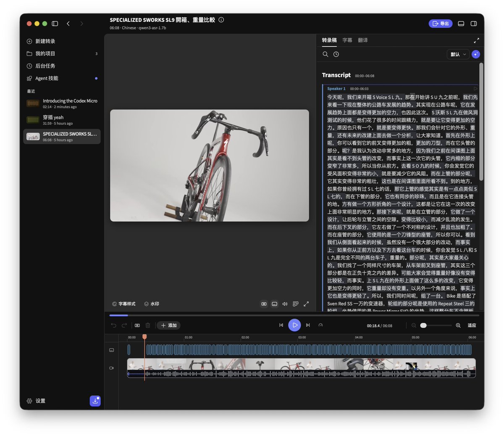Search the transcript with magnifier icon
This screenshot has height=436, width=504.
click(325, 54)
